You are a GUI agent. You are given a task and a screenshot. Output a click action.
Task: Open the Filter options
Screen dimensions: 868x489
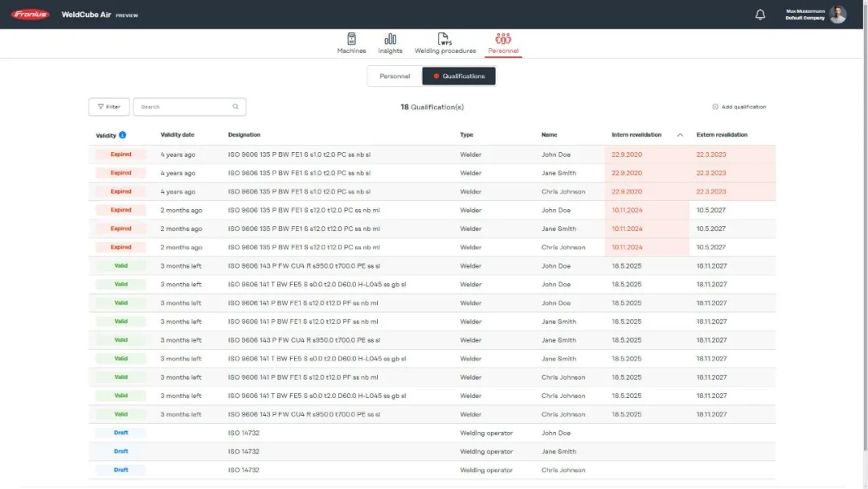(108, 107)
